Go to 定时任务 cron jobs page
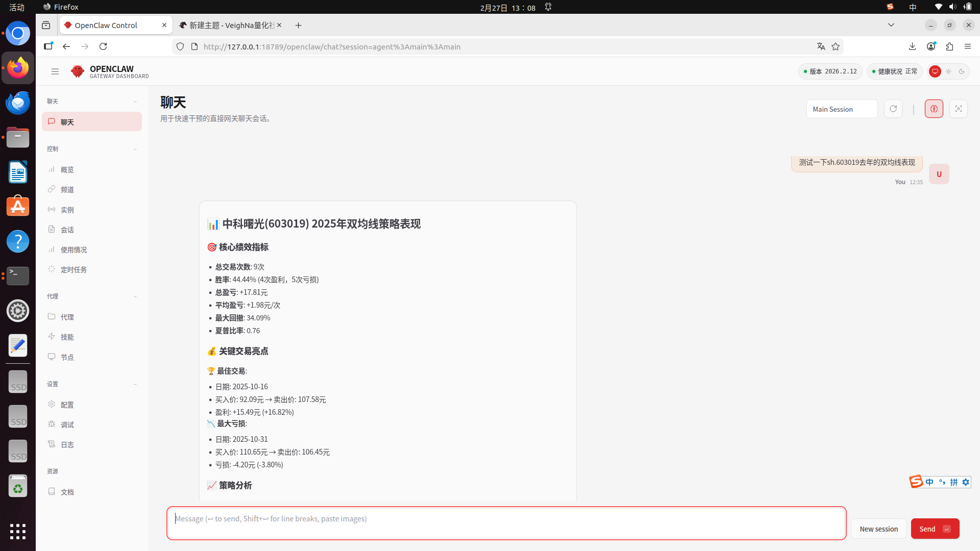Viewport: 980px width, 551px height. click(73, 269)
